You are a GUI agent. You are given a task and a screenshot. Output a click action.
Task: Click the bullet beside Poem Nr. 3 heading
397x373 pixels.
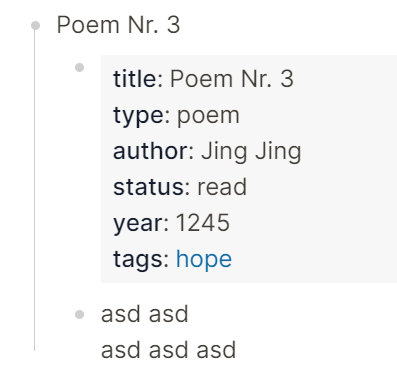click(x=35, y=26)
